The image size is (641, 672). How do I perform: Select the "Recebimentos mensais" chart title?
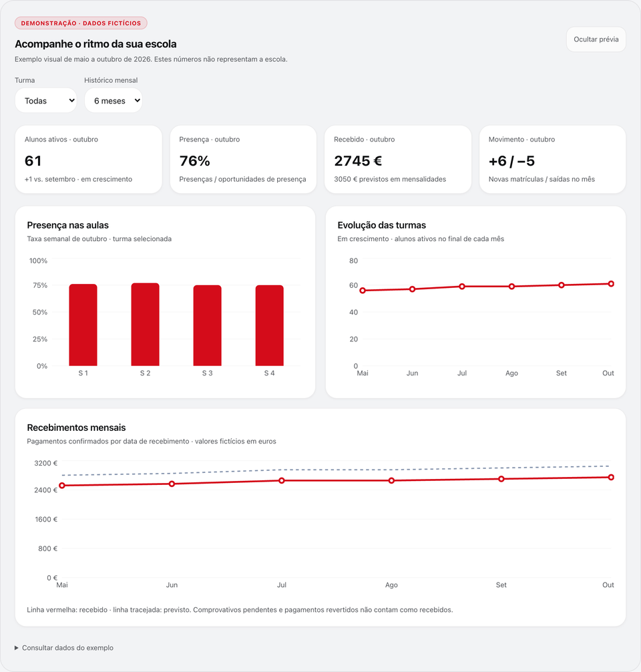pos(76,428)
